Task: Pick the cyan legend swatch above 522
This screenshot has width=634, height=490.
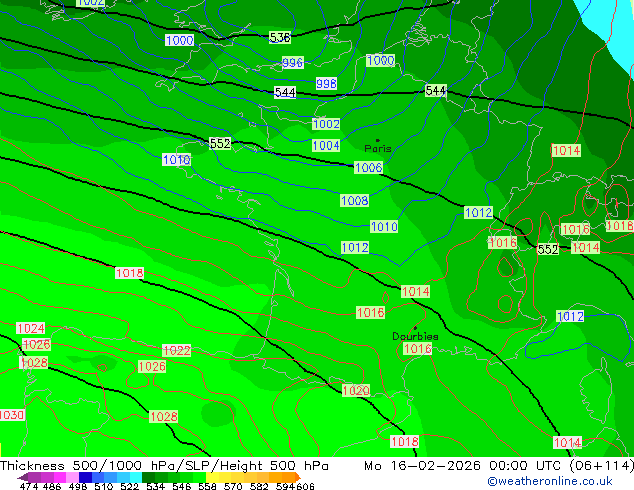Action: tap(136, 477)
